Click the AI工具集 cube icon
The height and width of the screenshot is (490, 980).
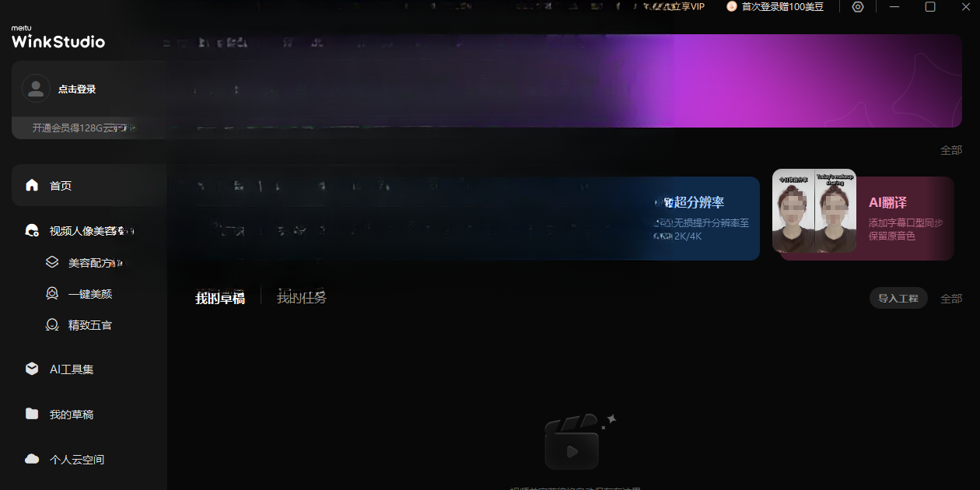click(32, 369)
